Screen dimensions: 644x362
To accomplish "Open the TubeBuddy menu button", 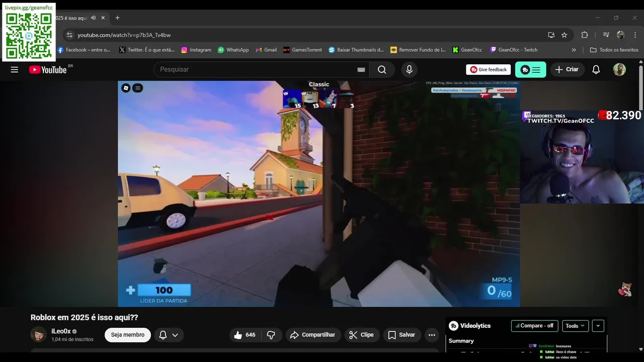I will [530, 69].
